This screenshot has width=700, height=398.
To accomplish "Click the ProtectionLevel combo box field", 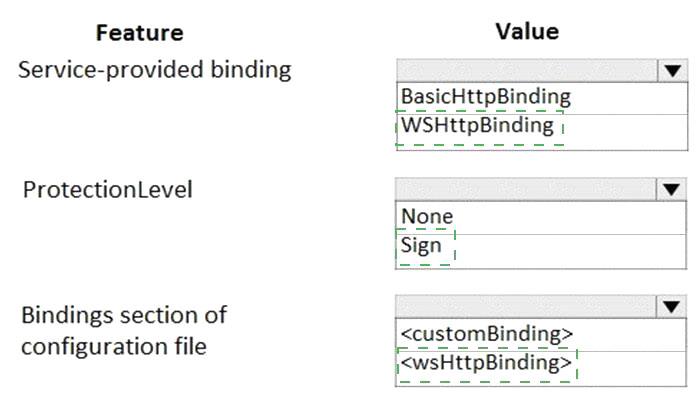I will coord(526,190).
